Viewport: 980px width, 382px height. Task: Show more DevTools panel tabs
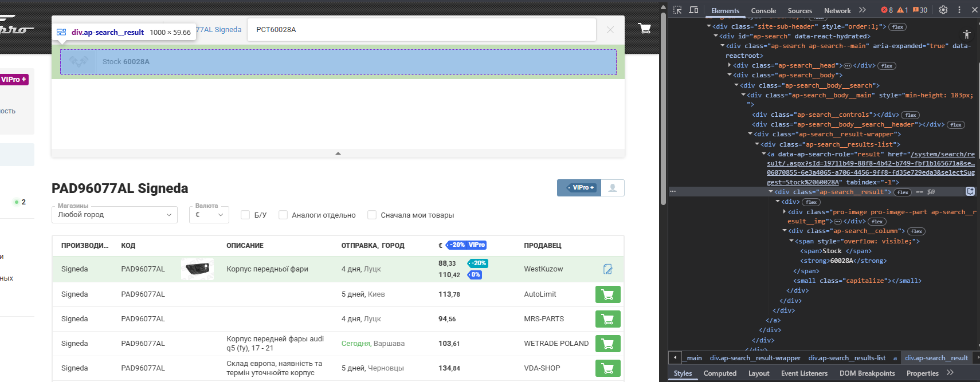(x=863, y=10)
